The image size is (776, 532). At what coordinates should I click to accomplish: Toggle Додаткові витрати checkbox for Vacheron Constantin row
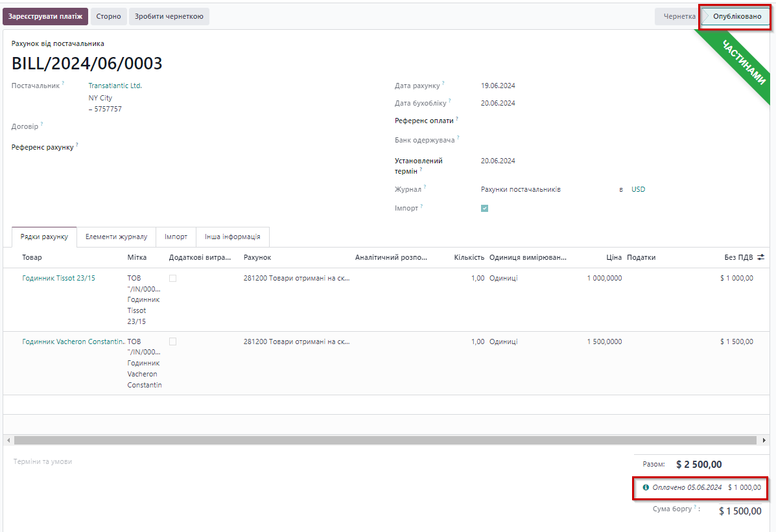tap(172, 341)
